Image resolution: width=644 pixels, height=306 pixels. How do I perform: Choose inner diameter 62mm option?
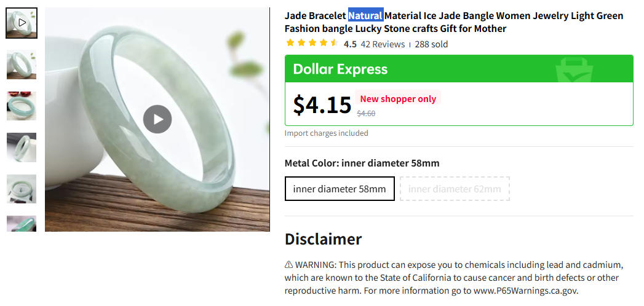455,189
